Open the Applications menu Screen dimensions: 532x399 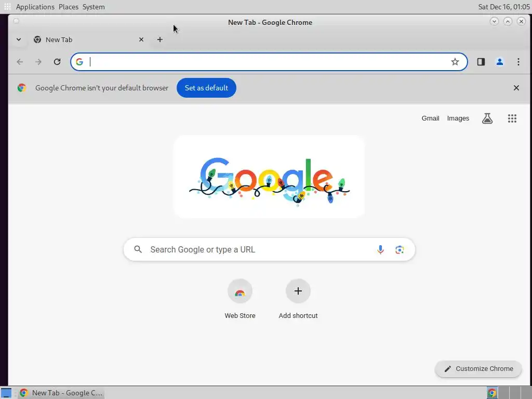(x=35, y=7)
